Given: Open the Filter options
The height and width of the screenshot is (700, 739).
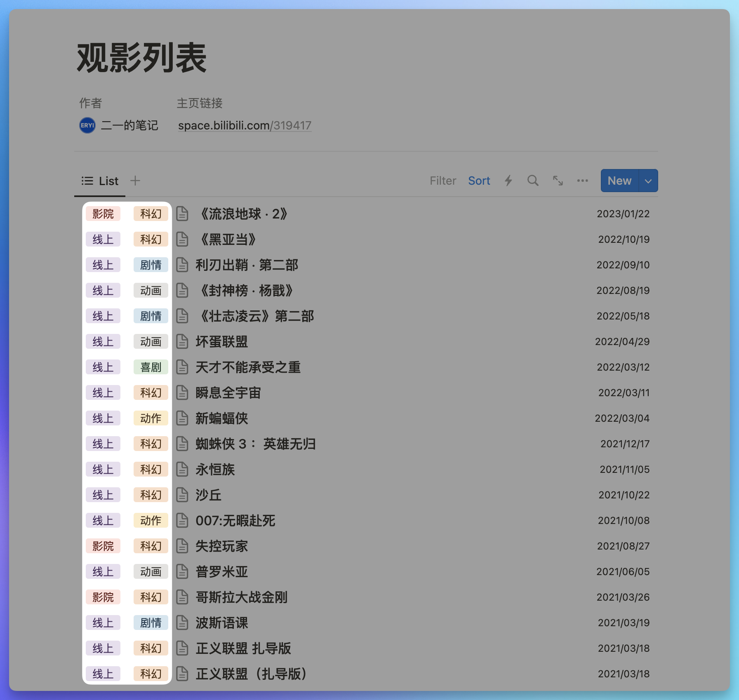Looking at the screenshot, I should pos(442,181).
